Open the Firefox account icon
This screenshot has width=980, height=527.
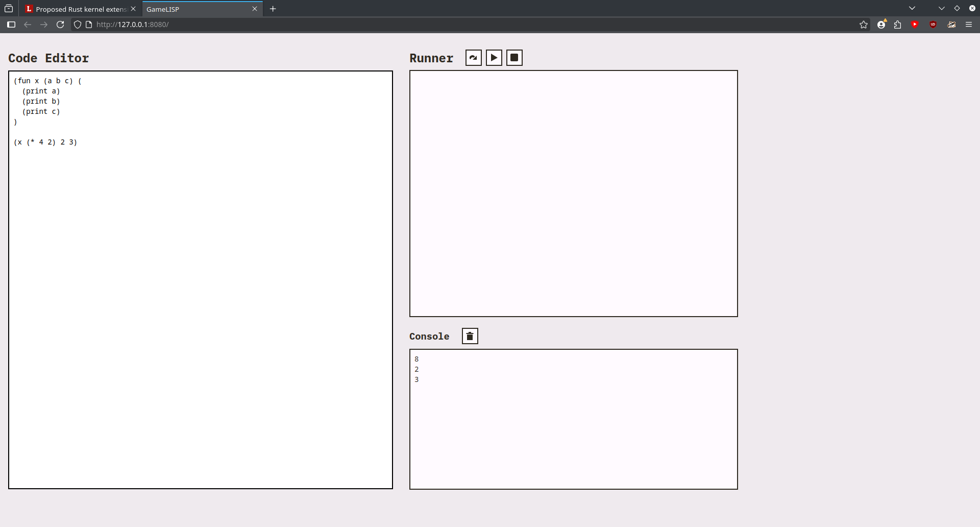click(881, 25)
